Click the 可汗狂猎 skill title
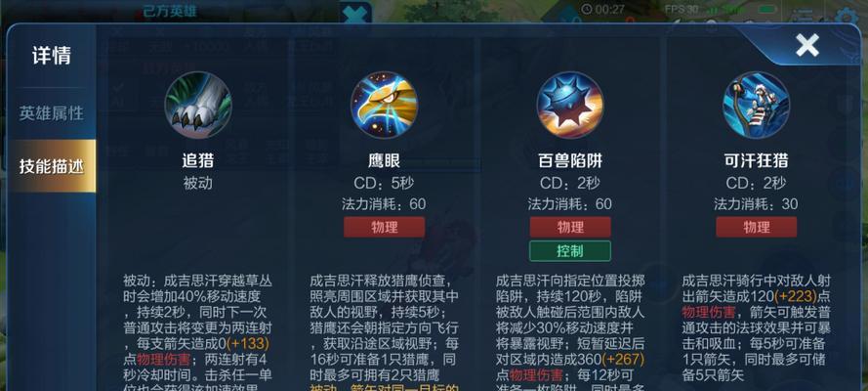 tap(756, 161)
